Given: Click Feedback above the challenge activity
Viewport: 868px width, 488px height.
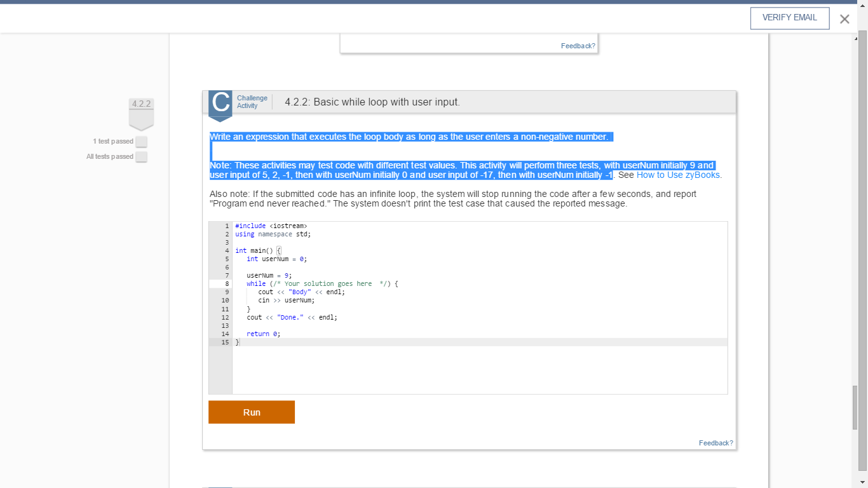Looking at the screenshot, I should (x=577, y=45).
